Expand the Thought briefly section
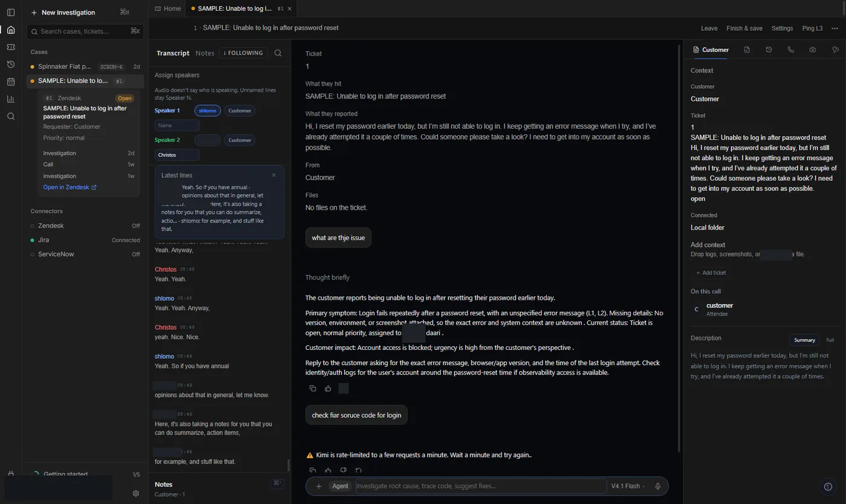Screen dimensions: 846x504 [x=328, y=277]
